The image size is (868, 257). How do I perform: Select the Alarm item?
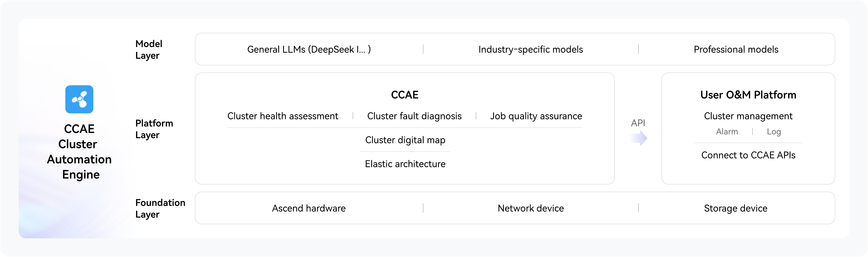point(727,132)
